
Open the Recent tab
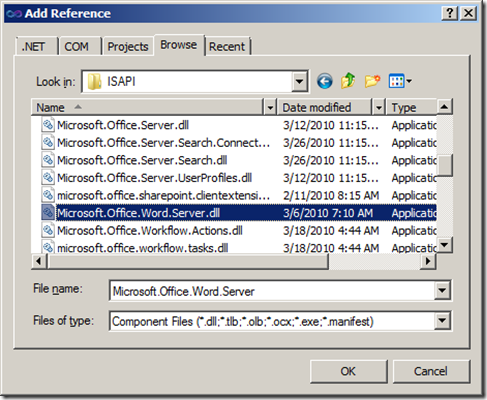tap(227, 46)
